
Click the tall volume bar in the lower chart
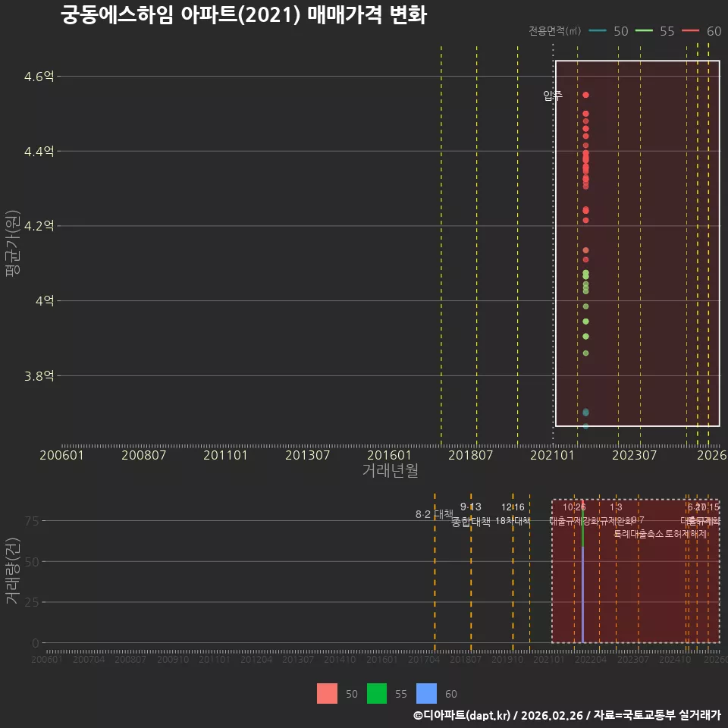pos(582,571)
